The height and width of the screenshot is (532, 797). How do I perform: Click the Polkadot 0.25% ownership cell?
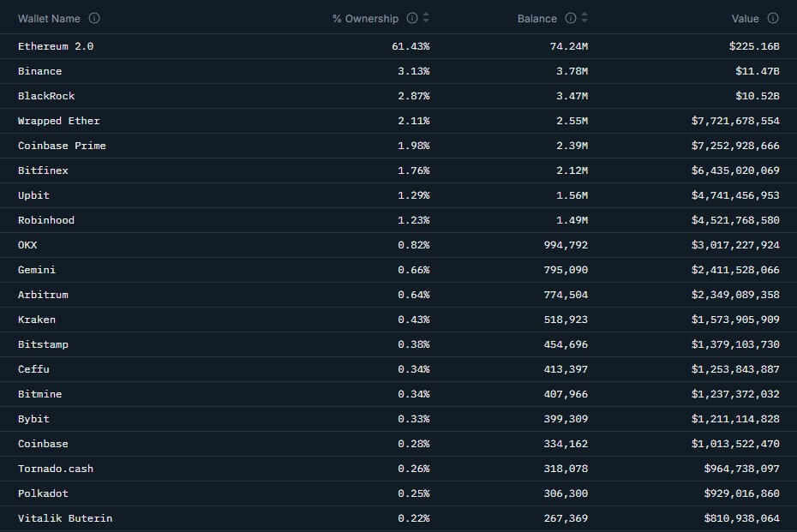[413, 493]
